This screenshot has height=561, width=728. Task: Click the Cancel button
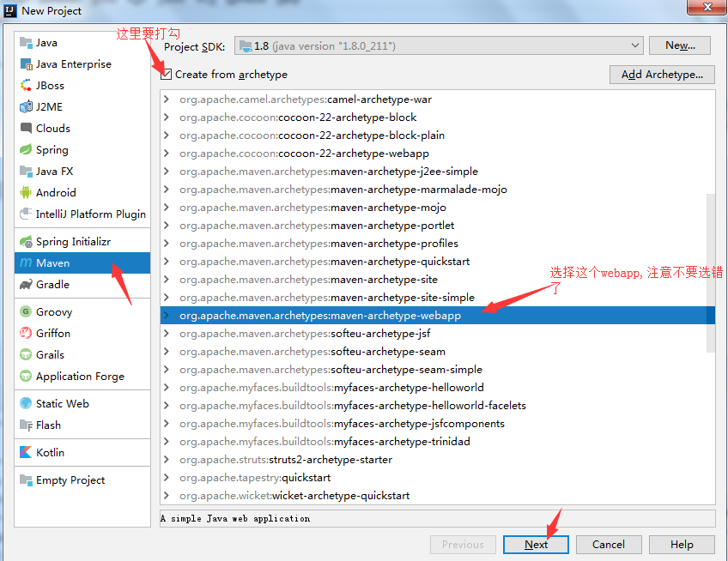pyautogui.click(x=609, y=545)
